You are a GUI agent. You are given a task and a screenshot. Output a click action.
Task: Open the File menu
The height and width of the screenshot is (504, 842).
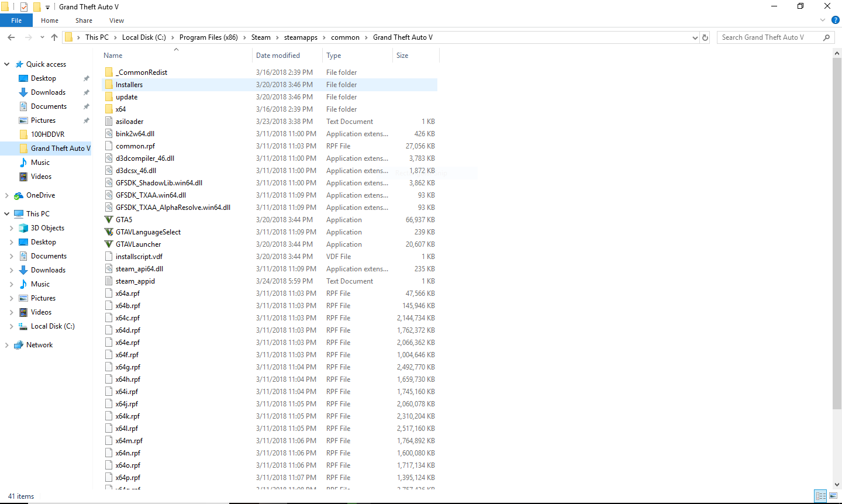16,20
